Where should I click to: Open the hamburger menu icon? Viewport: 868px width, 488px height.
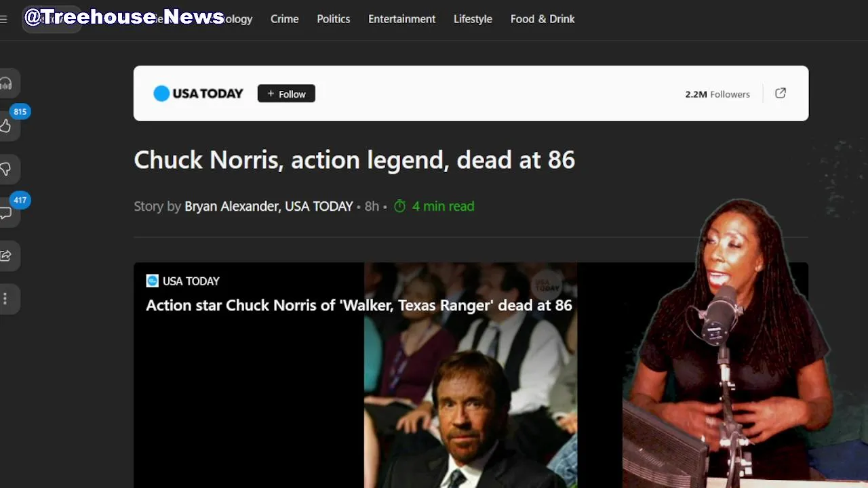[x=3, y=19]
